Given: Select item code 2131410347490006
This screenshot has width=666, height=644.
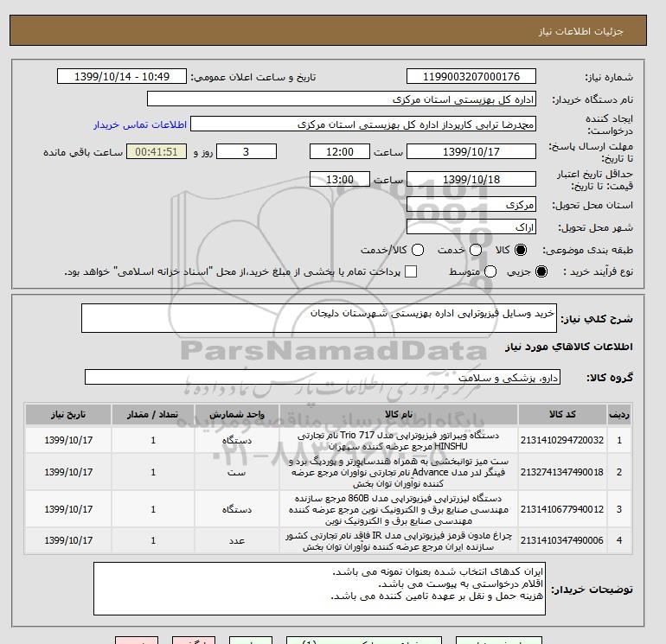Looking at the screenshot, I should click(x=562, y=540).
